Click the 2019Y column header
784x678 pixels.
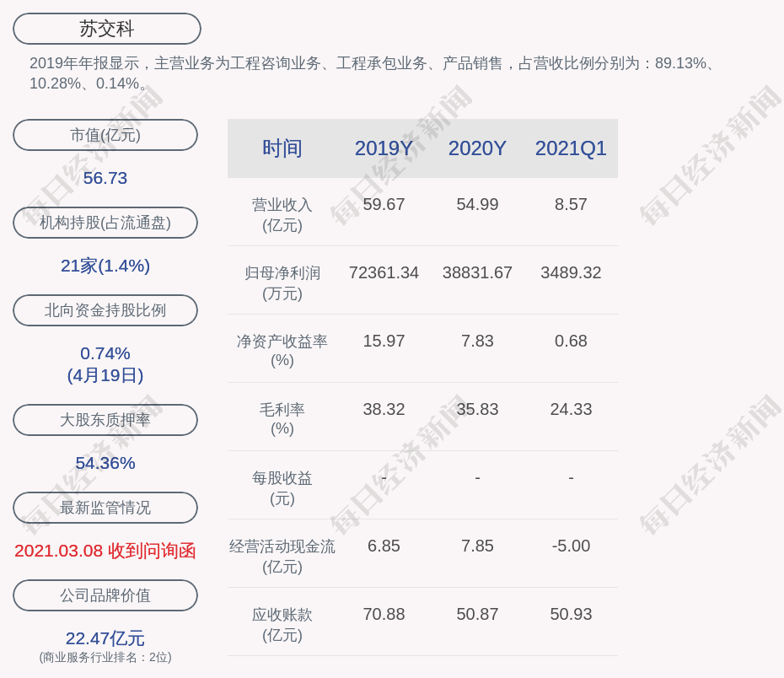384,148
